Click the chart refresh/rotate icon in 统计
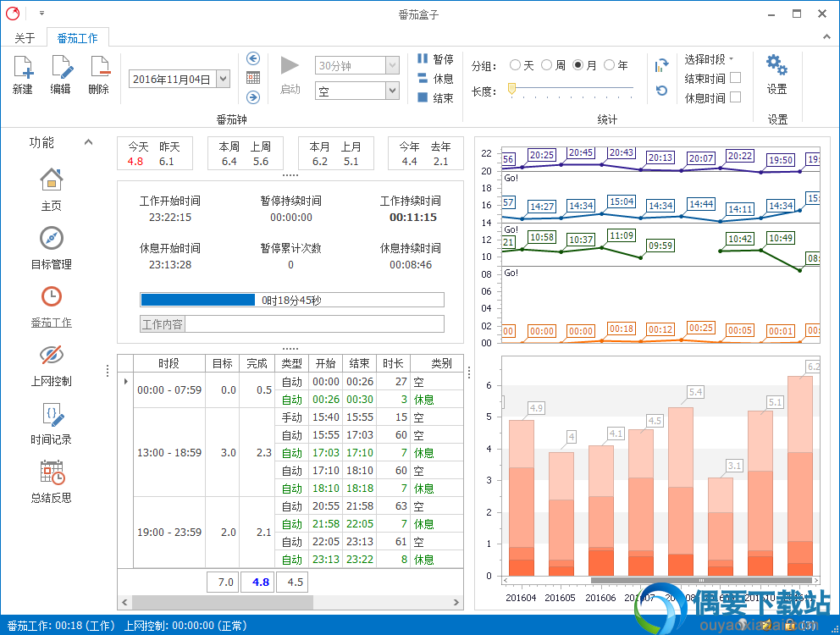The image size is (840, 635). pos(661,66)
